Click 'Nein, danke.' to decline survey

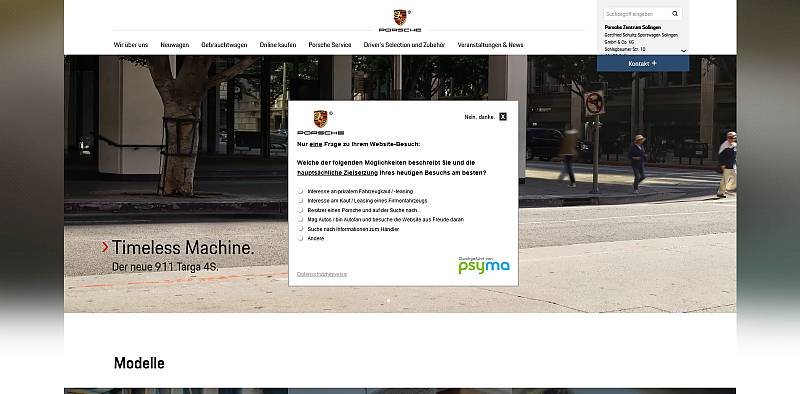480,117
